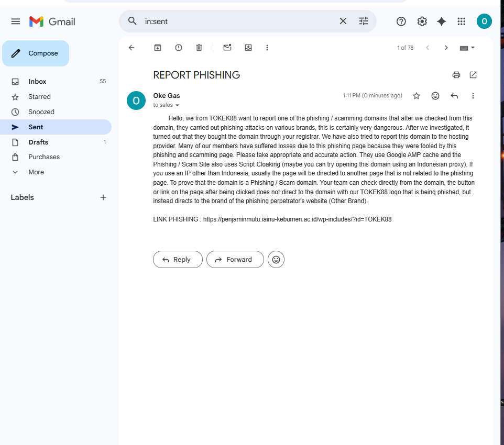Open the input tools keyboard dropdown
This screenshot has width=504, height=445.
point(467,48)
